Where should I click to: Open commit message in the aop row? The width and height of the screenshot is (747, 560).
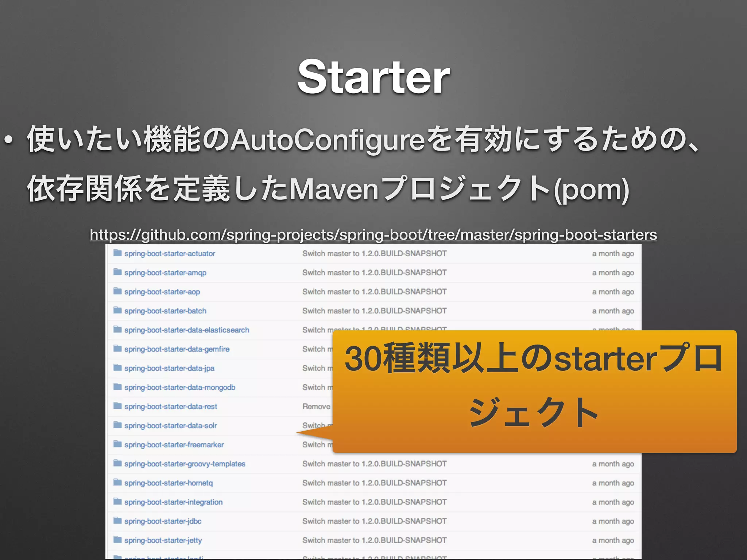tap(375, 292)
